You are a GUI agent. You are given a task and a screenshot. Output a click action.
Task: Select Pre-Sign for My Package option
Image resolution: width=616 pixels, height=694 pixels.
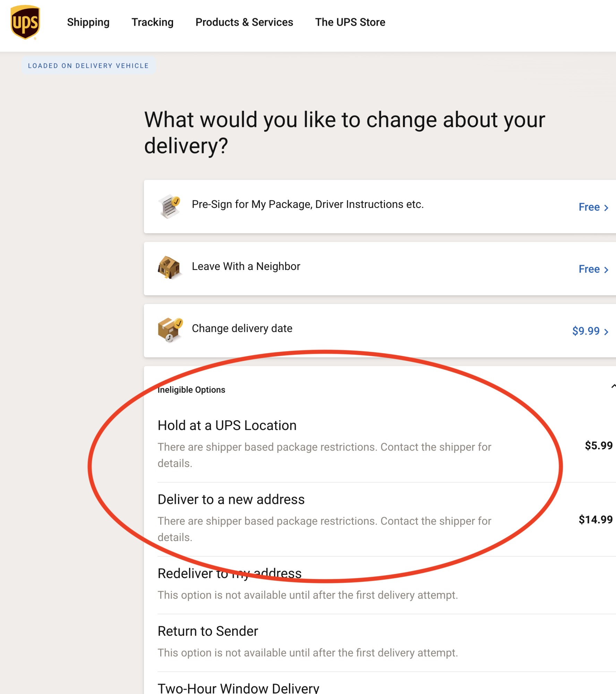pos(308,204)
